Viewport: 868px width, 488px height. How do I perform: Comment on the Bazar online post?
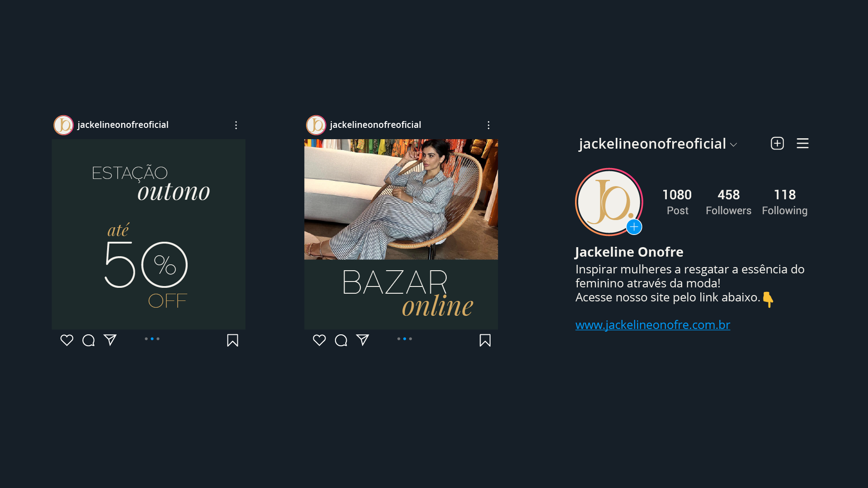(341, 340)
